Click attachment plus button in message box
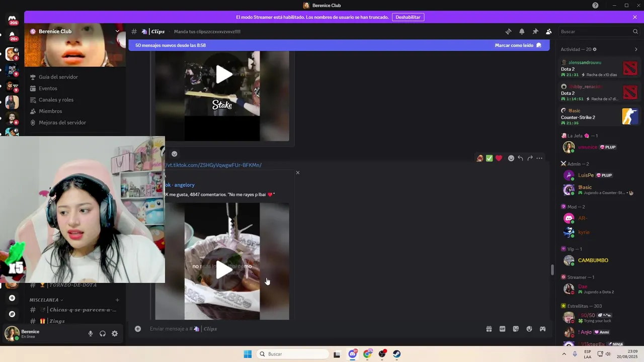 (138, 329)
